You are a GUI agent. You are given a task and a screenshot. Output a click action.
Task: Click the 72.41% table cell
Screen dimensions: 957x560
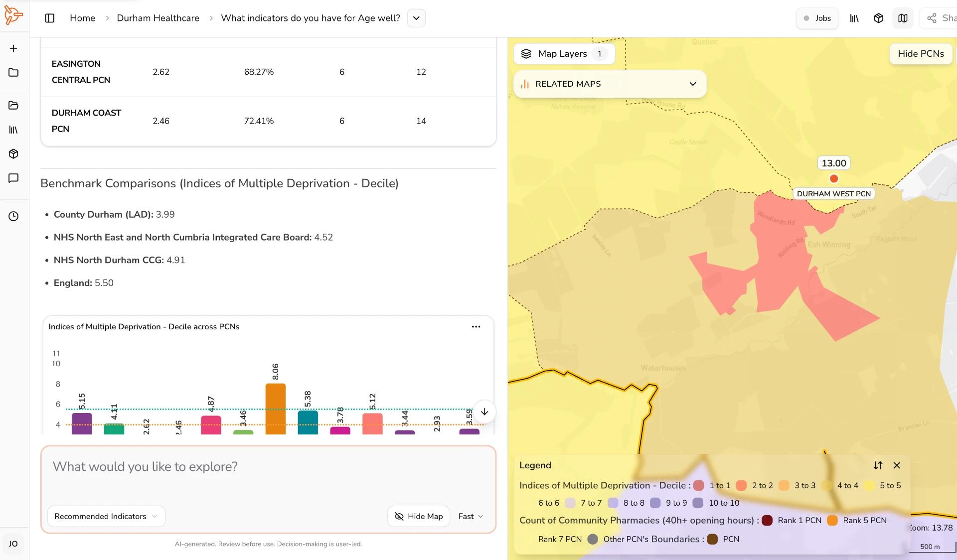pos(259,121)
